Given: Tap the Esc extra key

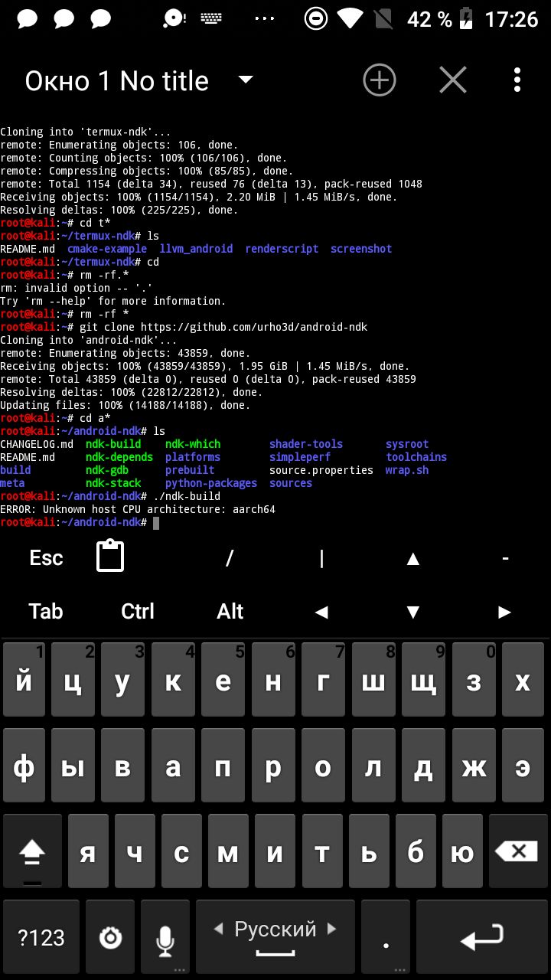Looking at the screenshot, I should pos(46,558).
